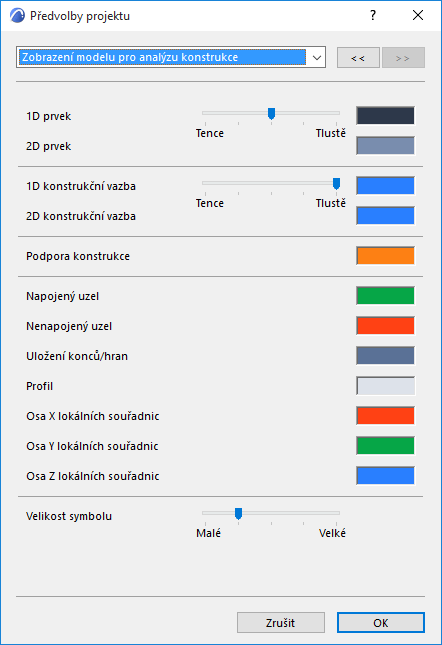Go to previous page with << button
This screenshot has height=645, width=442.
[x=358, y=58]
